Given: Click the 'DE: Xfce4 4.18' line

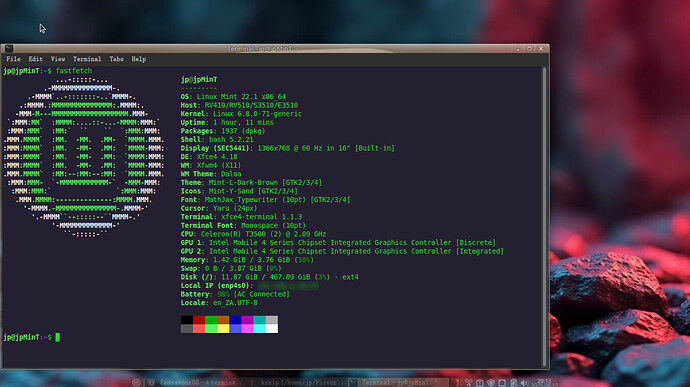Looking at the screenshot, I should (209, 157).
